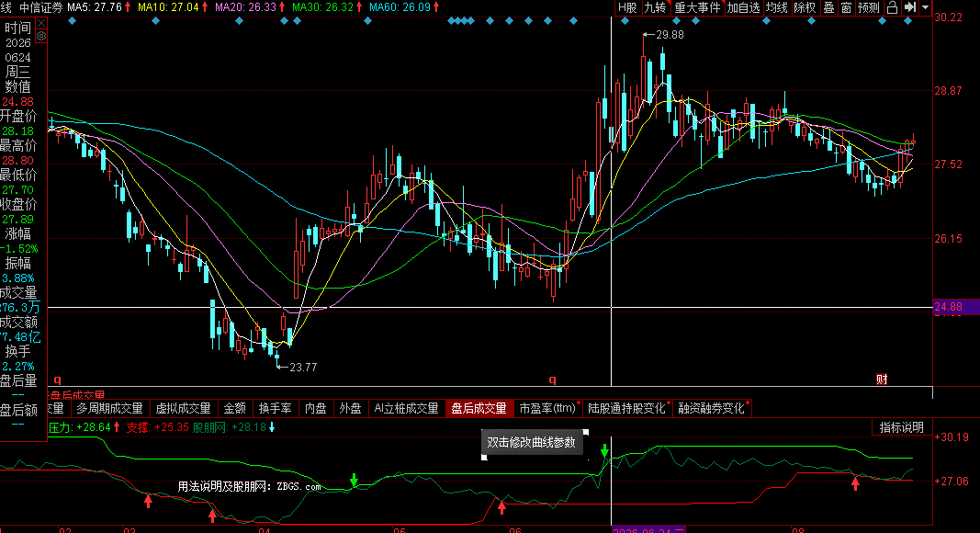The height and width of the screenshot is (533, 980).
Task: Click the H股 button
Action: 627,7
